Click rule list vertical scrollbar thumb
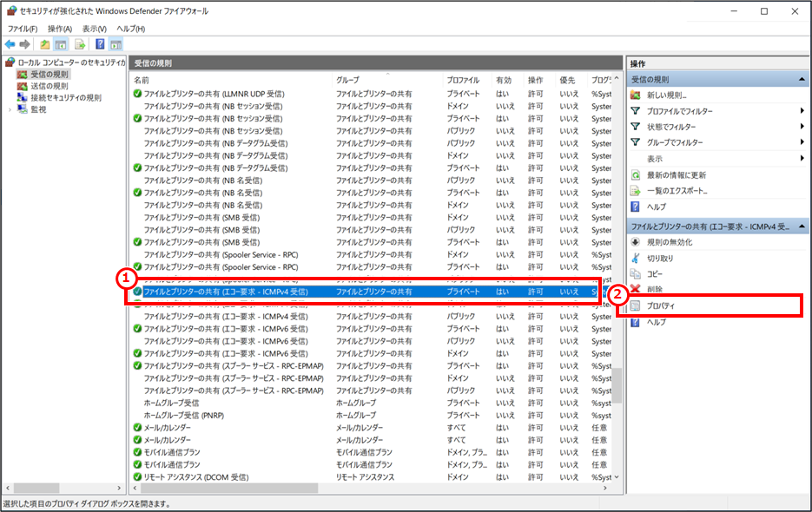This screenshot has width=812, height=512. pos(617,385)
